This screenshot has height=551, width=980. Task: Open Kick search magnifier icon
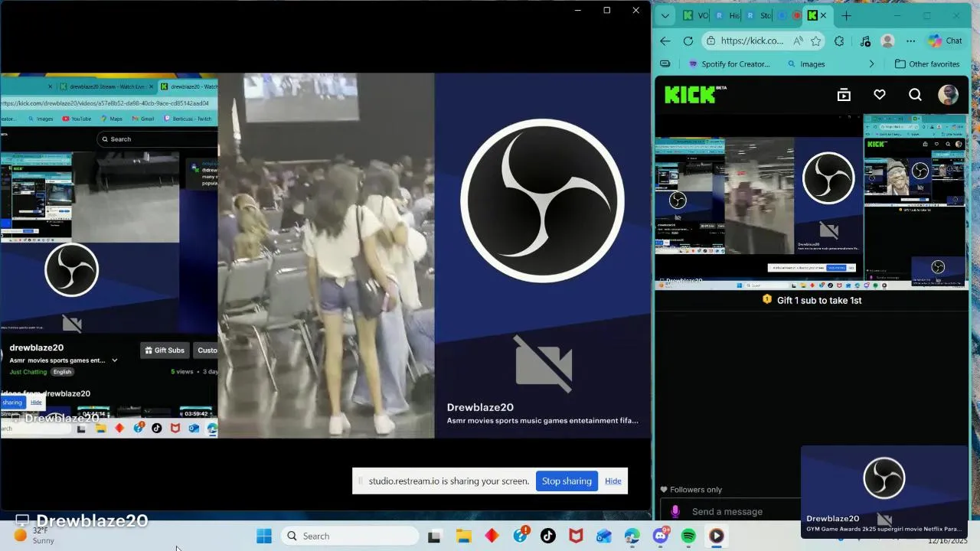(x=915, y=95)
